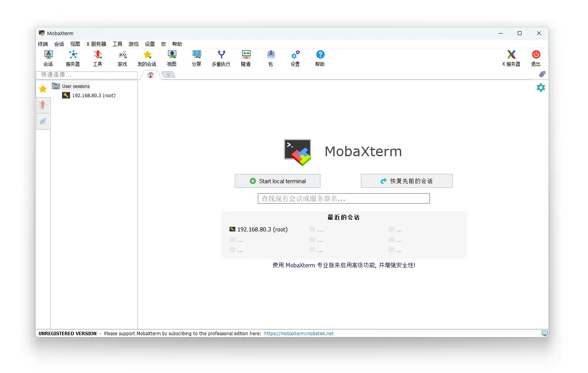Open the 游戏 menu in menu bar
Viewport: 588px width, 373px height.
[134, 44]
